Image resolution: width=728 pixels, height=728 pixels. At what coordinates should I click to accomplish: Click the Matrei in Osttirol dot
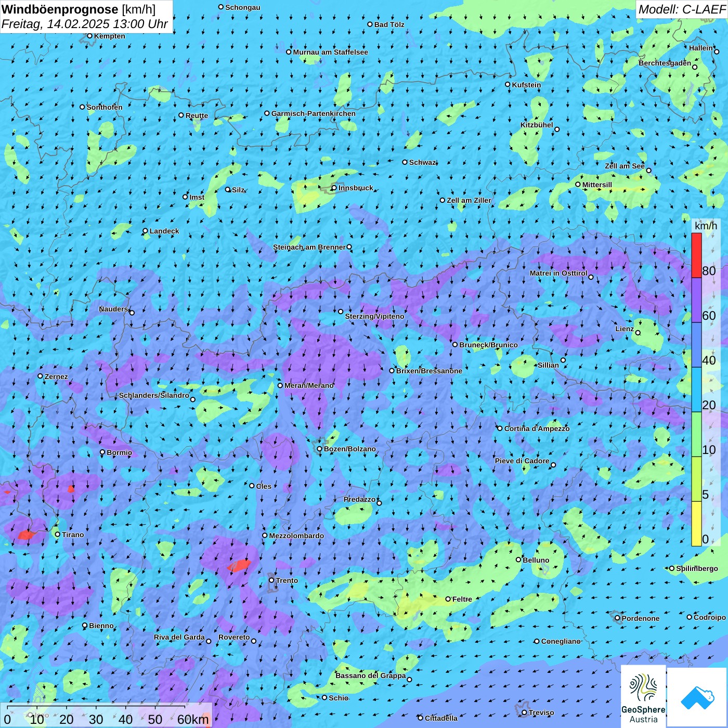click(591, 277)
